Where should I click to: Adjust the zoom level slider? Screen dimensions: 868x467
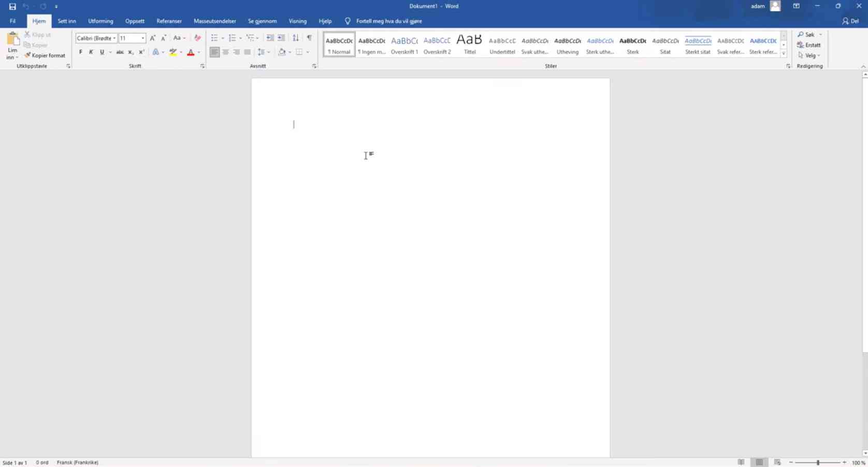pos(818,462)
